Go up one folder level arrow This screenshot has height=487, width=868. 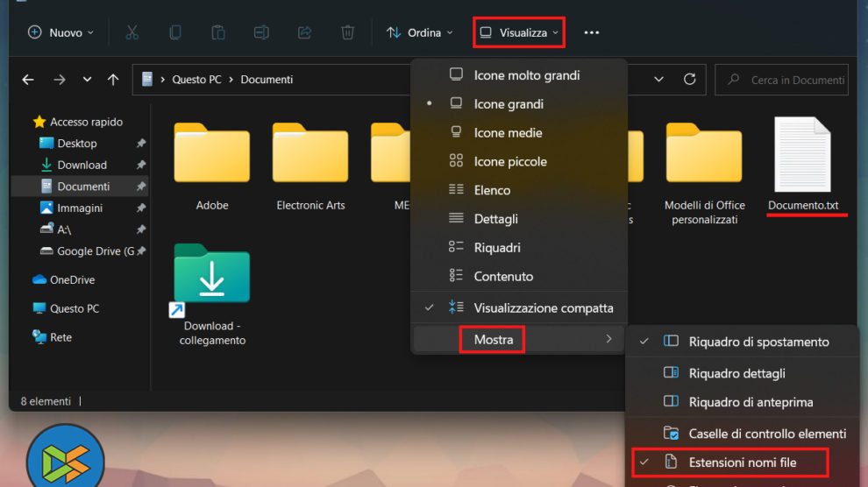[113, 80]
